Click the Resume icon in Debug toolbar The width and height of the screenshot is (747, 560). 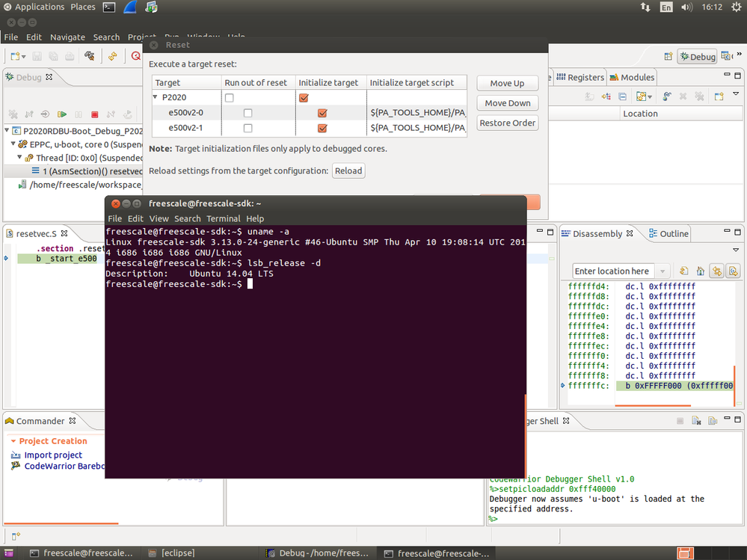pyautogui.click(x=62, y=114)
